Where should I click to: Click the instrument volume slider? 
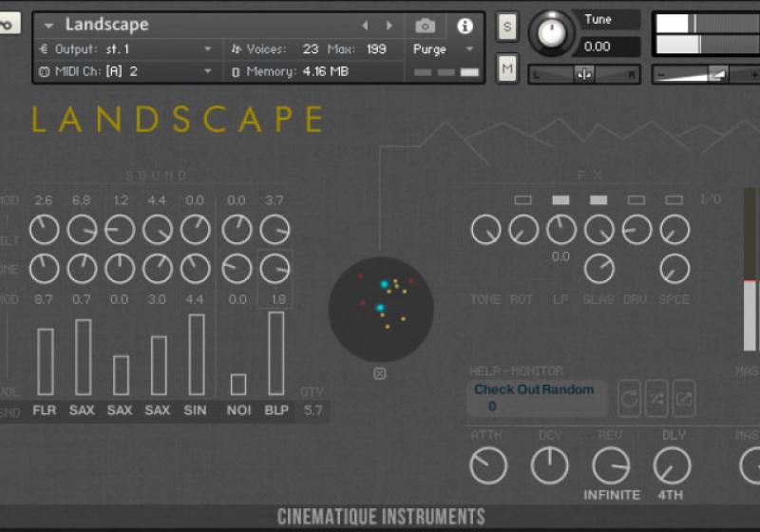point(706,75)
